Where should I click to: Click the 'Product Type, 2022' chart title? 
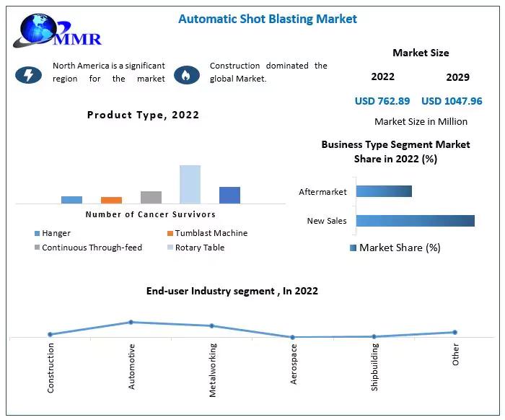coord(143,115)
